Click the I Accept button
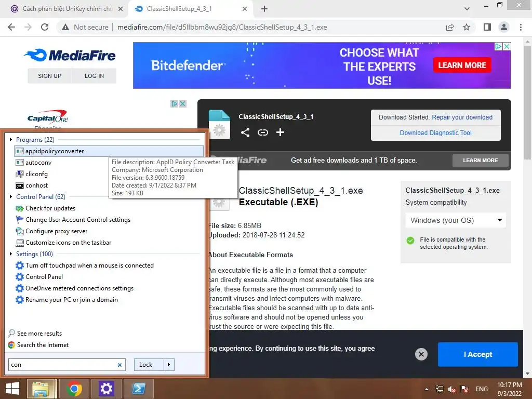This screenshot has width=532, height=399. 478,354
